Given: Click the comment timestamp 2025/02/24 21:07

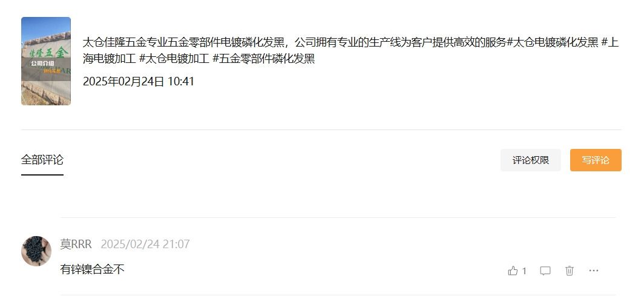Looking at the screenshot, I should (145, 245).
